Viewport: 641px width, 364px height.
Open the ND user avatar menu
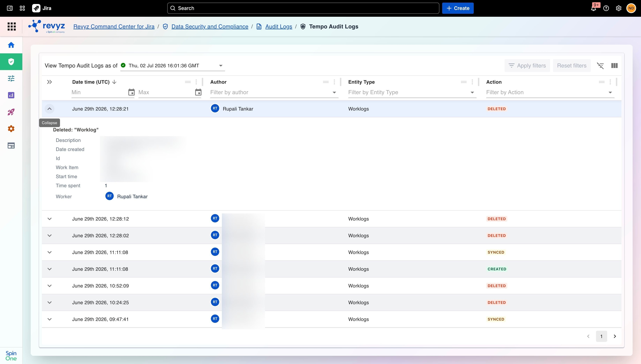631,8
